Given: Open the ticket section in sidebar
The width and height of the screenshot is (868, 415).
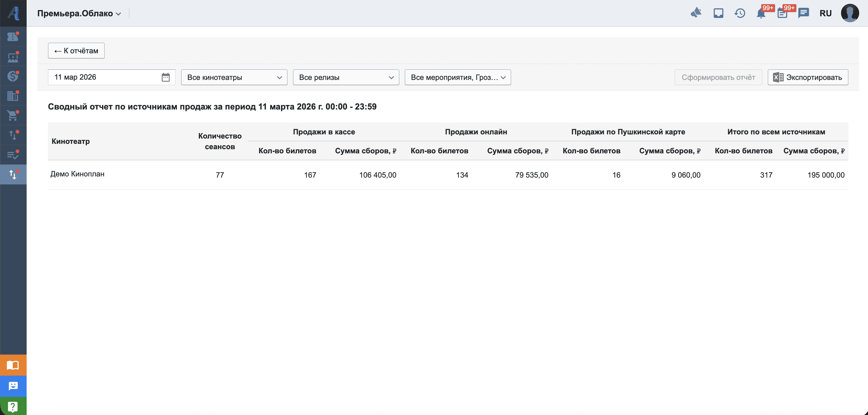Looking at the screenshot, I should pyautogui.click(x=13, y=37).
